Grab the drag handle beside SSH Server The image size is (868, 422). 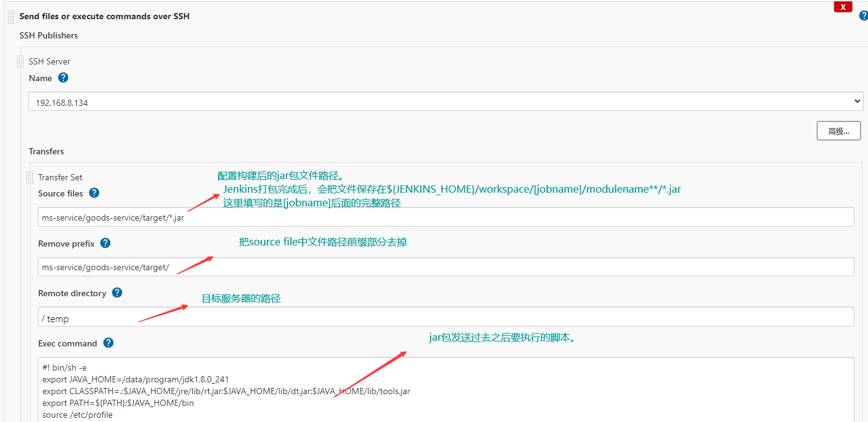(x=20, y=61)
